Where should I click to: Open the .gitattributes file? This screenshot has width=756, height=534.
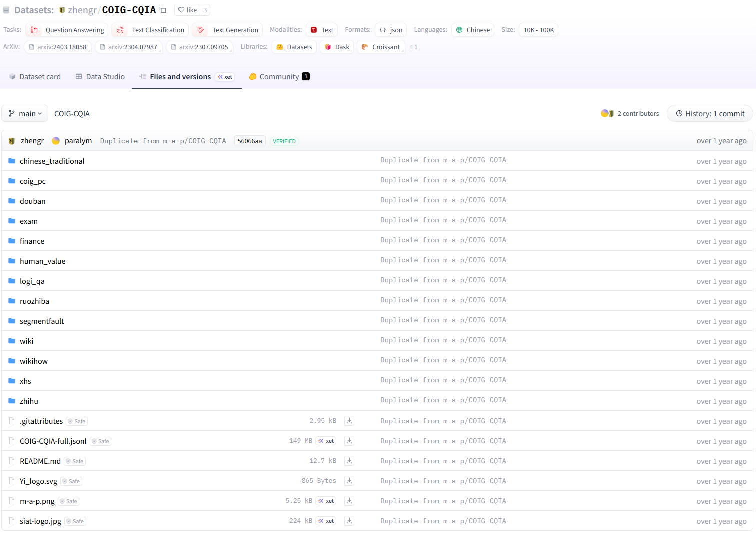41,421
